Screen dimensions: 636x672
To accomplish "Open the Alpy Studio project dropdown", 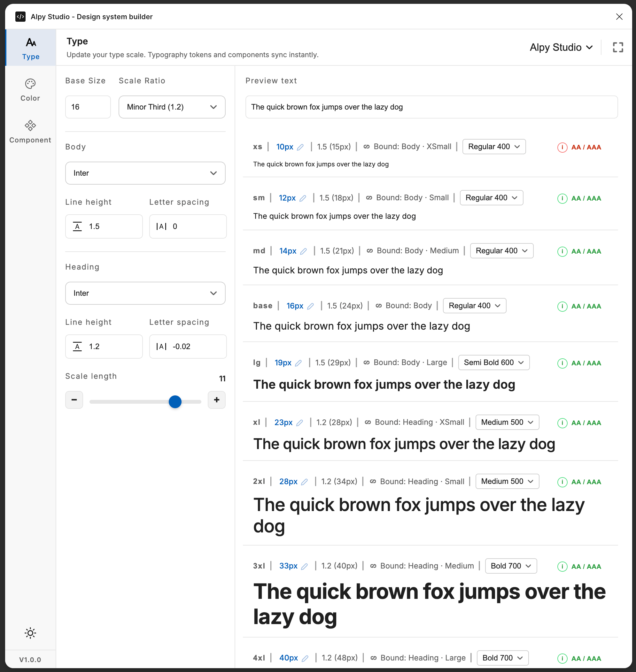I will coord(561,48).
